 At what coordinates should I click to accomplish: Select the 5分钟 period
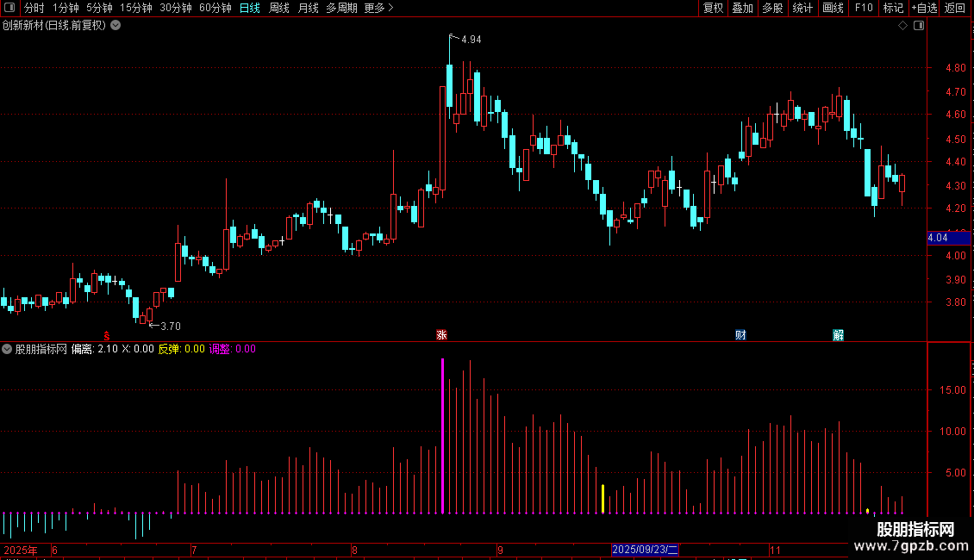pos(99,8)
